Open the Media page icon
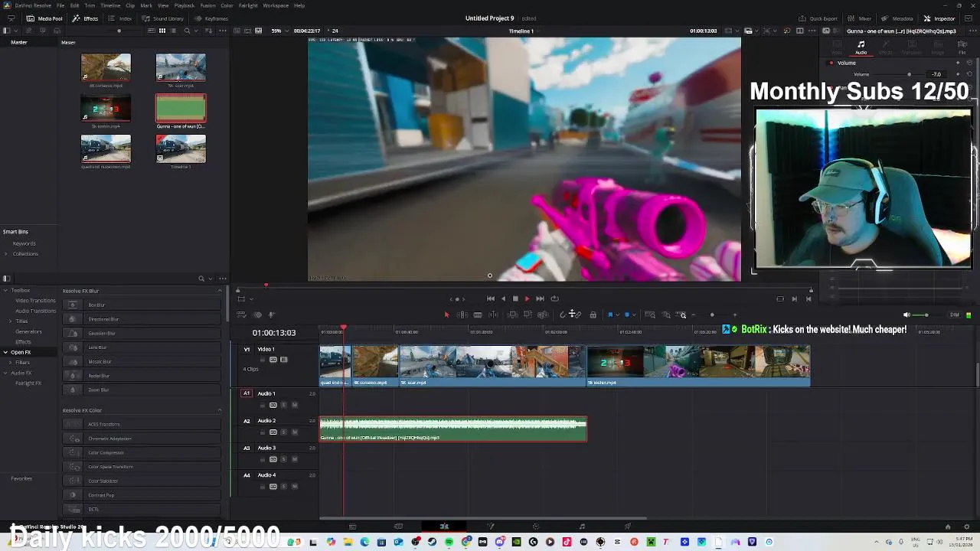 [352, 527]
